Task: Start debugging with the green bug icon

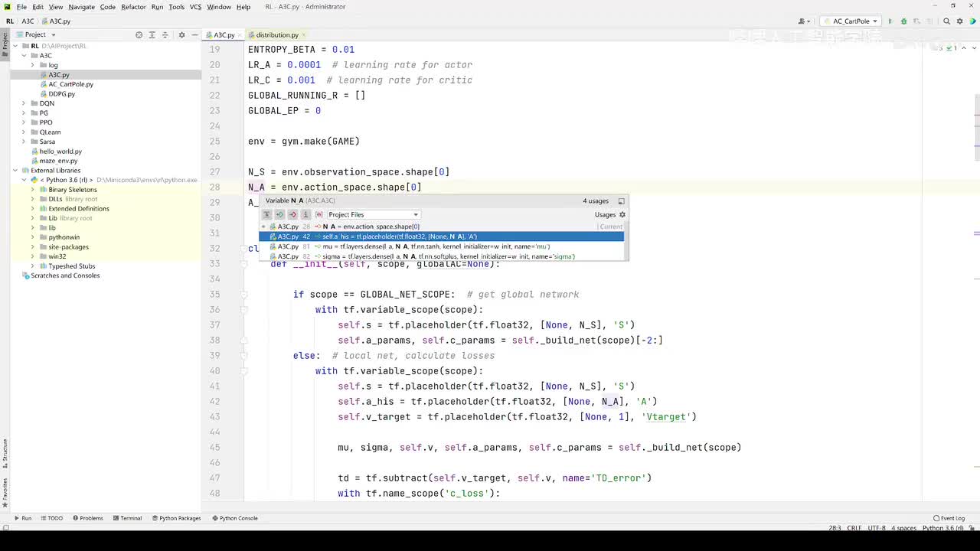Action: (x=903, y=21)
